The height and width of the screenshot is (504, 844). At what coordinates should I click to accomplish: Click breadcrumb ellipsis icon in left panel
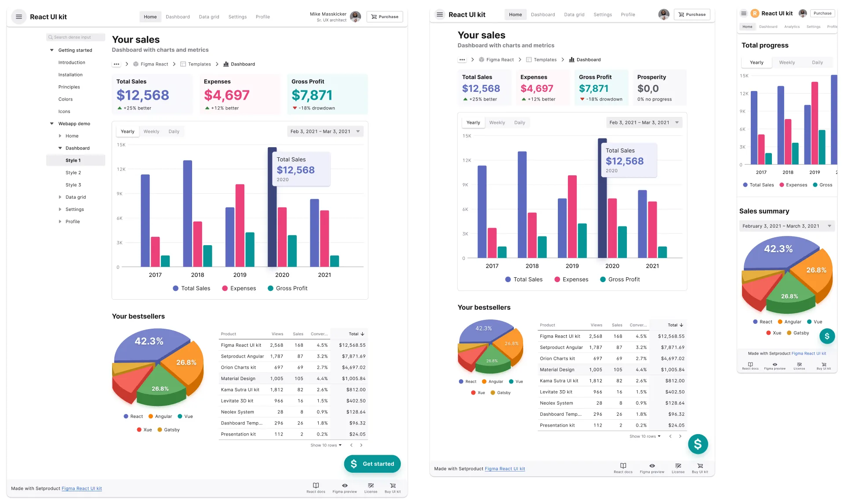[116, 64]
